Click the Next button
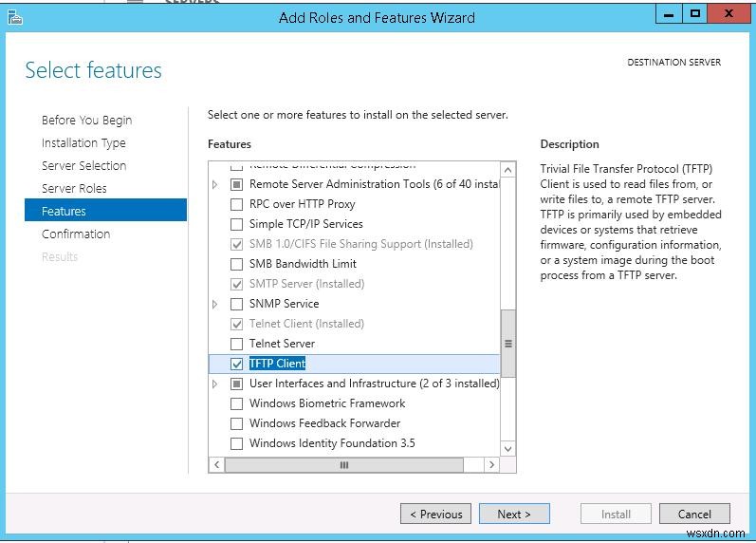756x543 pixels. click(x=514, y=514)
